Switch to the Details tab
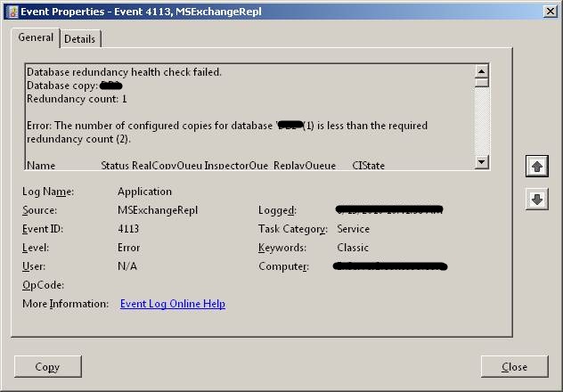 pyautogui.click(x=80, y=39)
